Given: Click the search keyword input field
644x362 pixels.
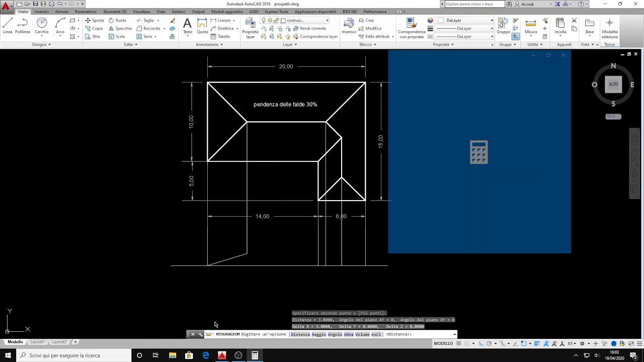Looking at the screenshot, I should pyautogui.click(x=474, y=4).
